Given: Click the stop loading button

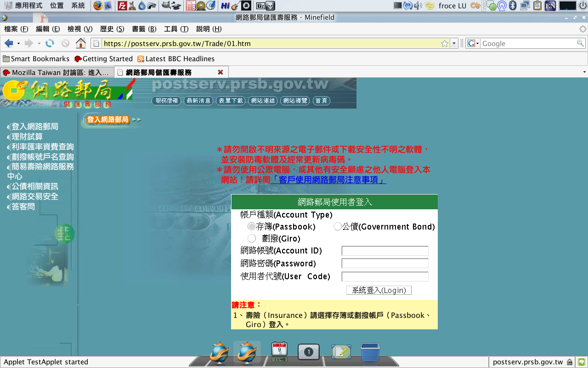Looking at the screenshot, I should pos(65,43).
